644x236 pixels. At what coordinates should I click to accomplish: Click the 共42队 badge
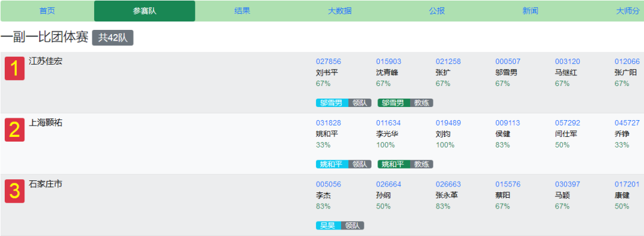tap(113, 38)
